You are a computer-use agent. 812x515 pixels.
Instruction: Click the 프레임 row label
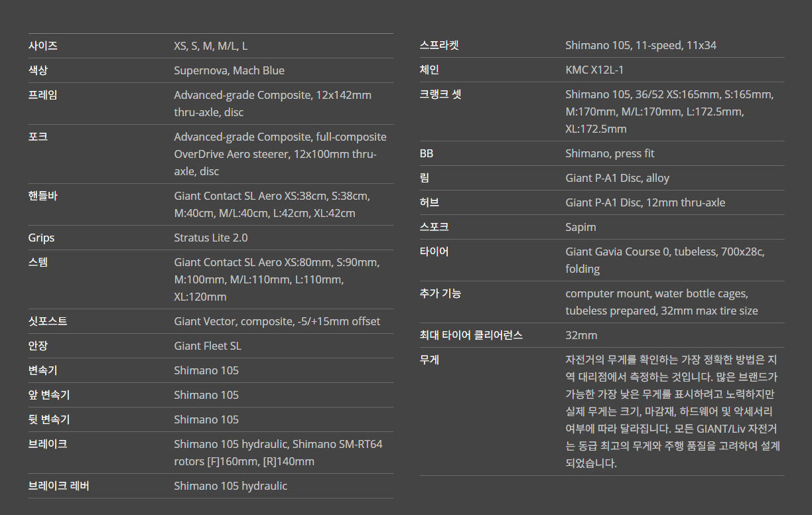(x=42, y=95)
